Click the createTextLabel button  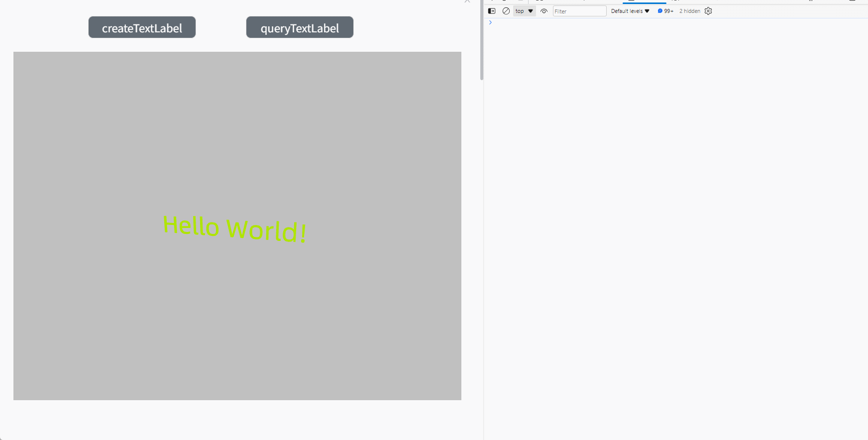(142, 27)
